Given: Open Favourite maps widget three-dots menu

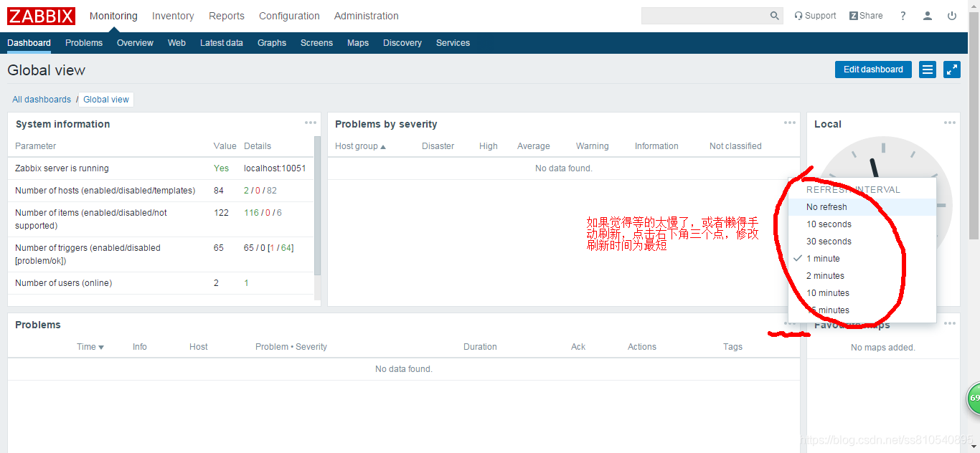Looking at the screenshot, I should pos(950,323).
